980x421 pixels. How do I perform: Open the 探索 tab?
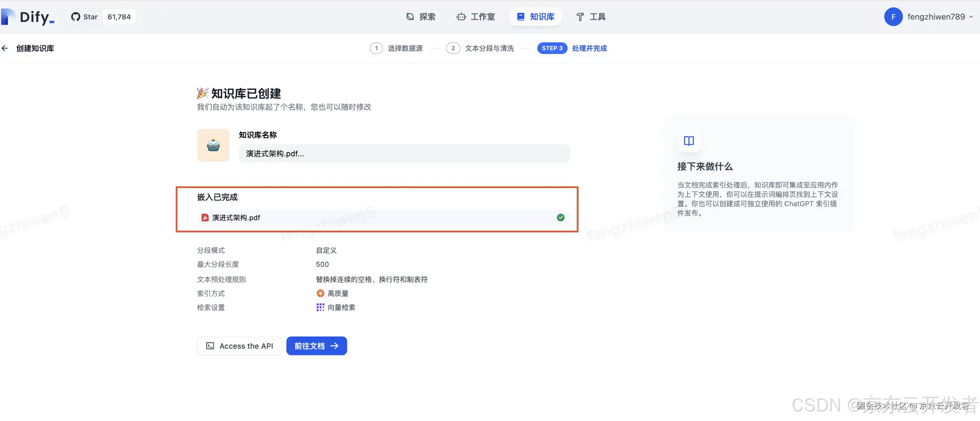tap(421, 17)
